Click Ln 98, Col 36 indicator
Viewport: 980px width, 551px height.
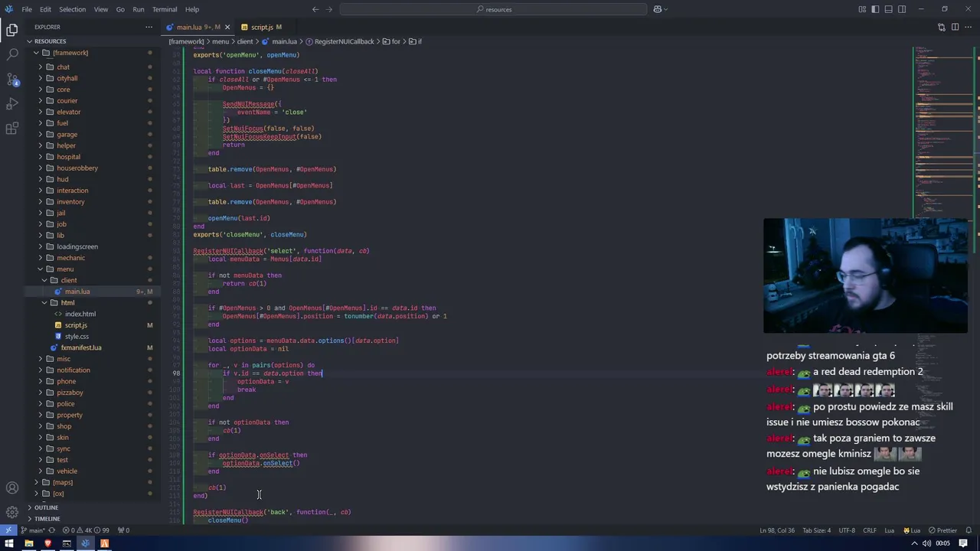click(x=777, y=530)
